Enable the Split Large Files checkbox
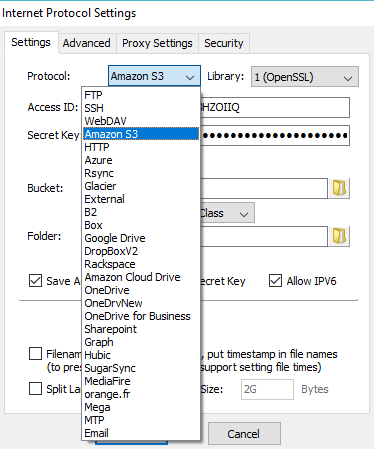 click(x=35, y=389)
